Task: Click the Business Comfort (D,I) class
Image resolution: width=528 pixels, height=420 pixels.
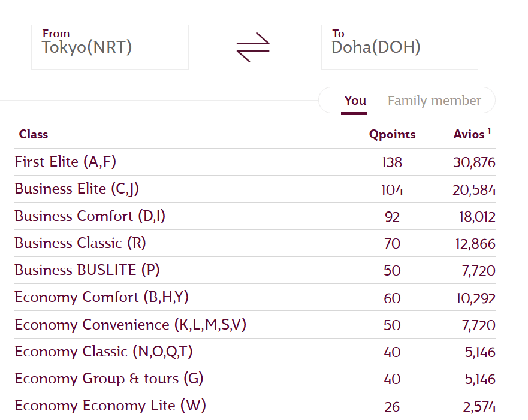Action: pos(90,216)
